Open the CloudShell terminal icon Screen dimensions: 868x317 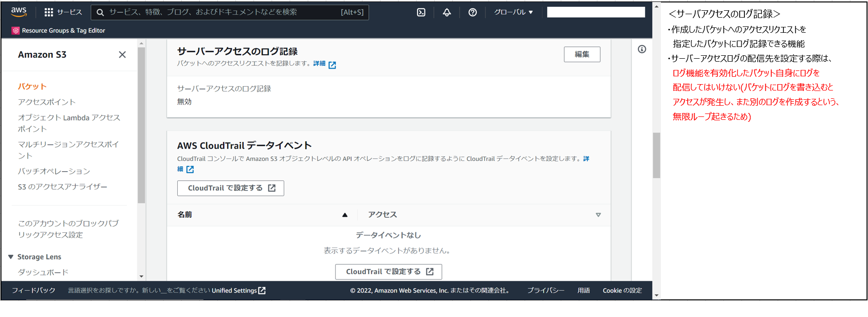point(421,12)
